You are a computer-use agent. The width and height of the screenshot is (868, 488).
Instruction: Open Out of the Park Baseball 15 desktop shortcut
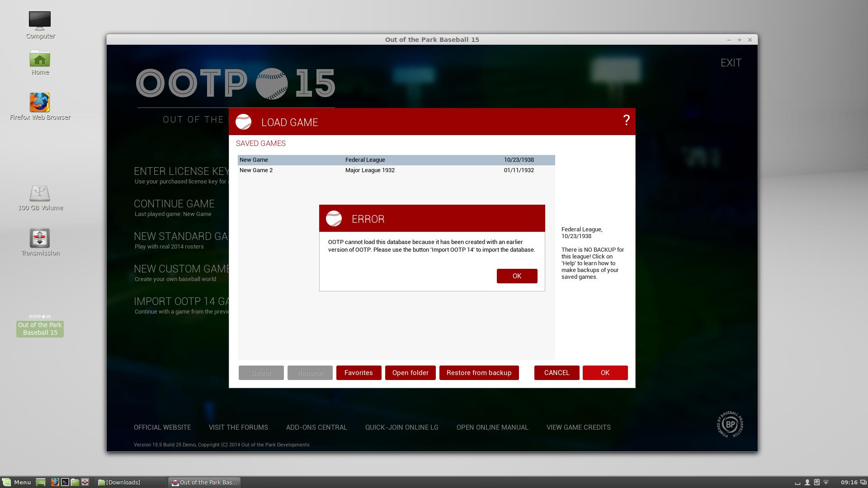[x=40, y=325]
